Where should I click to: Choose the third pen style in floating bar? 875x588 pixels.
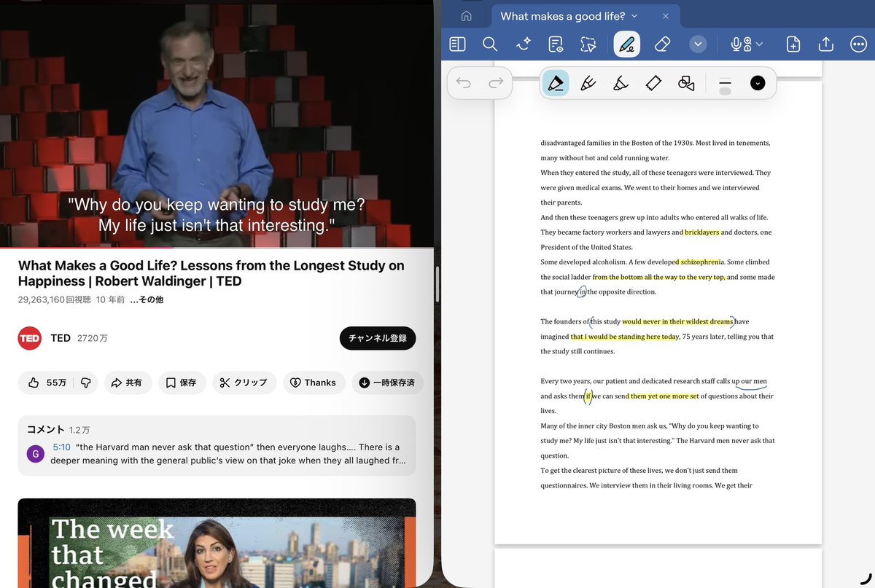[621, 83]
